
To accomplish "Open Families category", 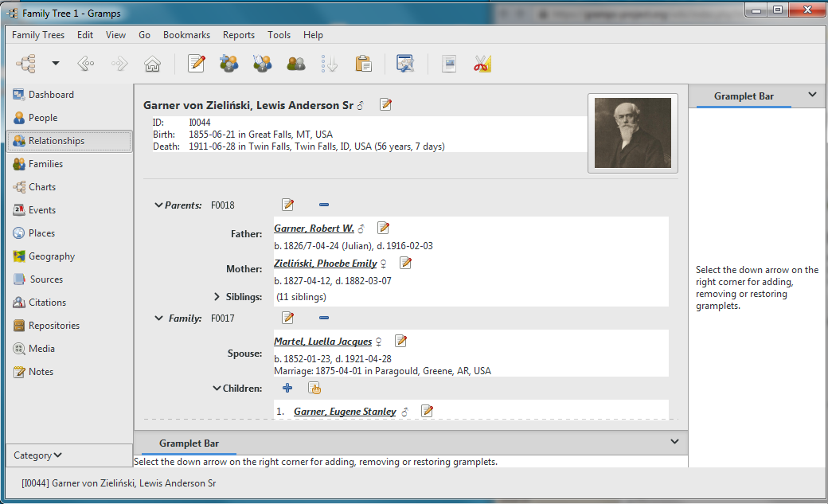I will coord(69,164).
